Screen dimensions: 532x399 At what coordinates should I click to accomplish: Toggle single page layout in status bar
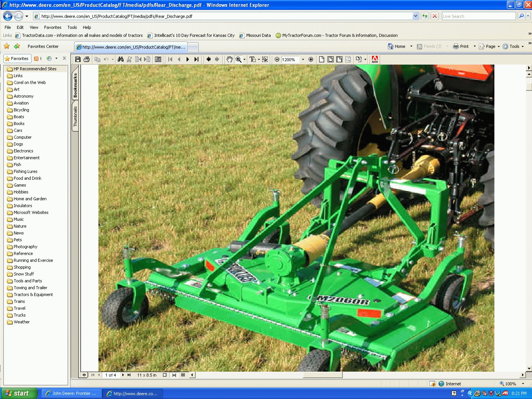(x=165, y=375)
